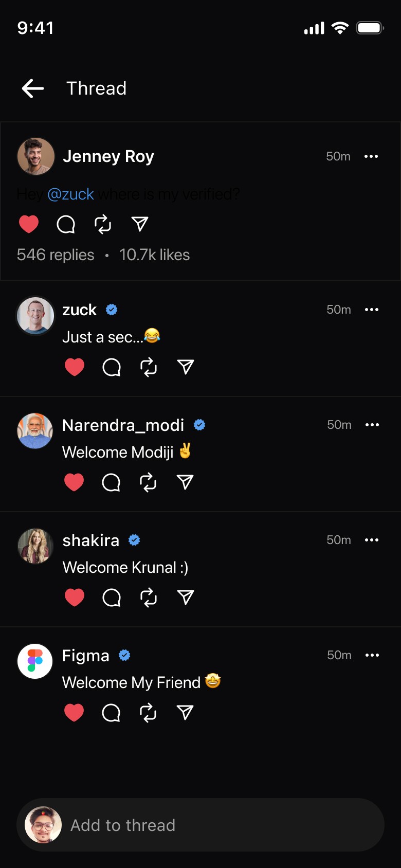Viewport: 401px width, 868px height.
Task: Go back using the arrow beside Thread
Action: tap(32, 88)
